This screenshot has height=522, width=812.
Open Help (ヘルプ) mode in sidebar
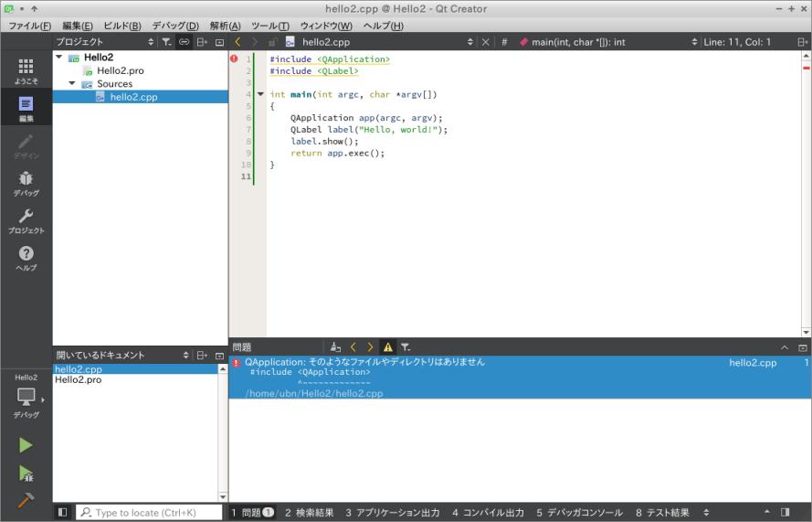coord(26,258)
